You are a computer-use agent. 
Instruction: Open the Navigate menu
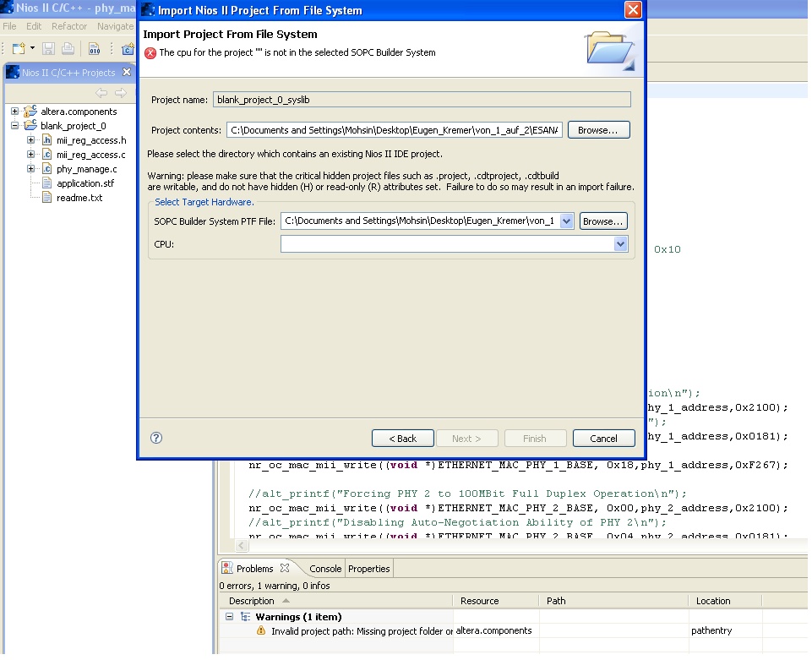115,26
